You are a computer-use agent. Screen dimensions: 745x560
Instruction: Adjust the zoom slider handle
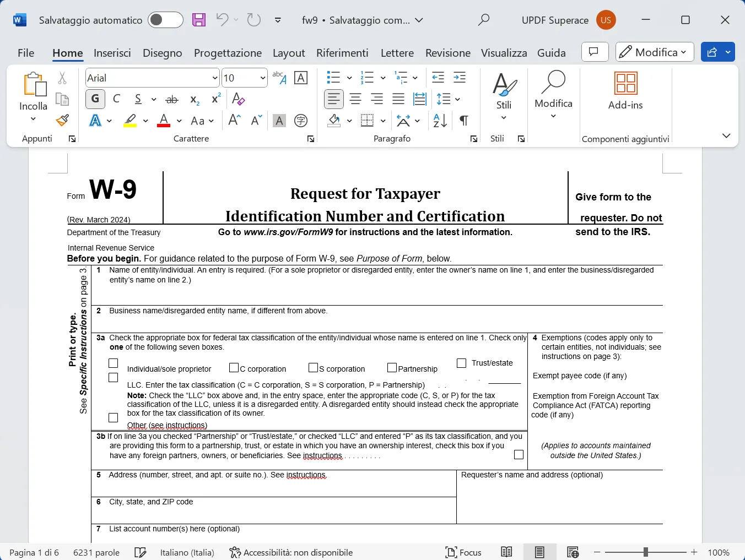(x=645, y=552)
